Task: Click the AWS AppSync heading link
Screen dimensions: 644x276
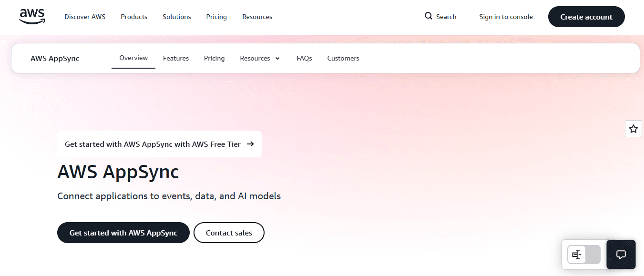Action: [55, 58]
